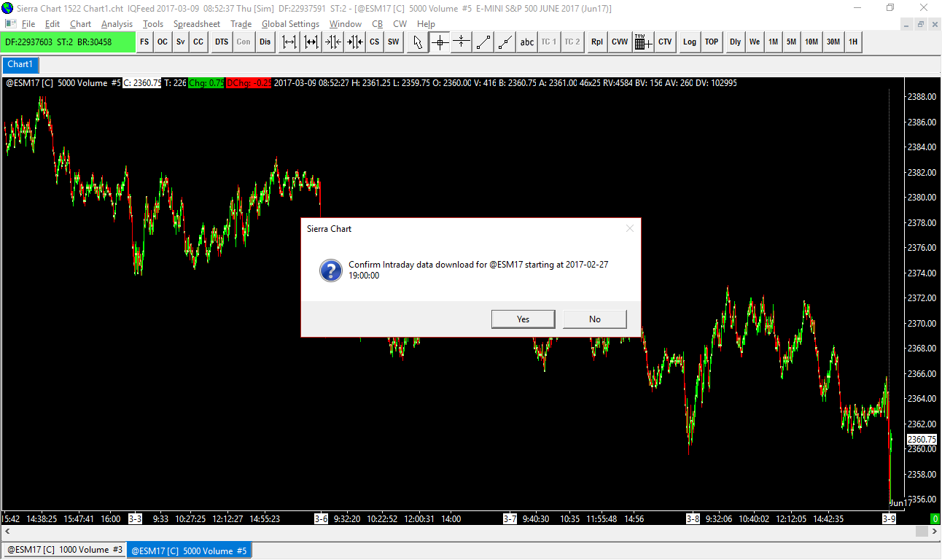
Task: Click the CTV toolbar button
Action: coord(665,42)
